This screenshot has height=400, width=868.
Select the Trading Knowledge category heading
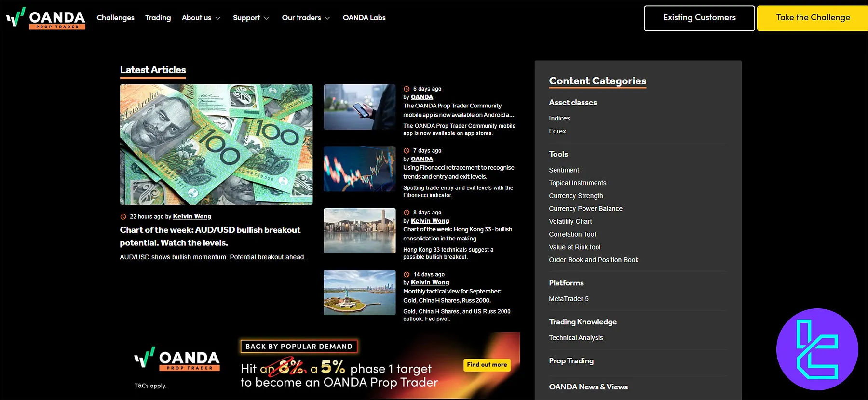coord(583,322)
